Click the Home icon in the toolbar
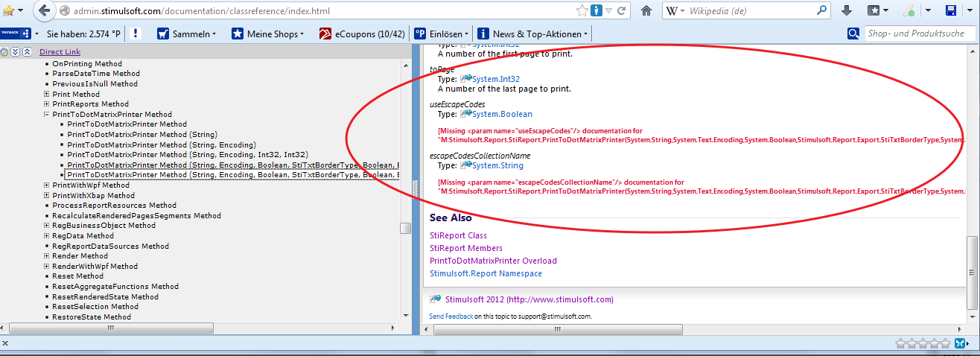 pos(646,11)
